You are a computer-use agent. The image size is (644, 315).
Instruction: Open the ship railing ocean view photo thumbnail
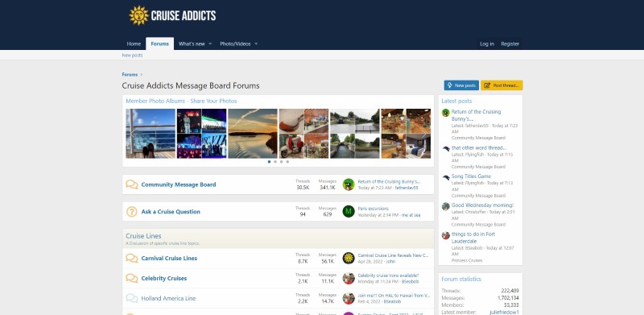[x=151, y=134]
